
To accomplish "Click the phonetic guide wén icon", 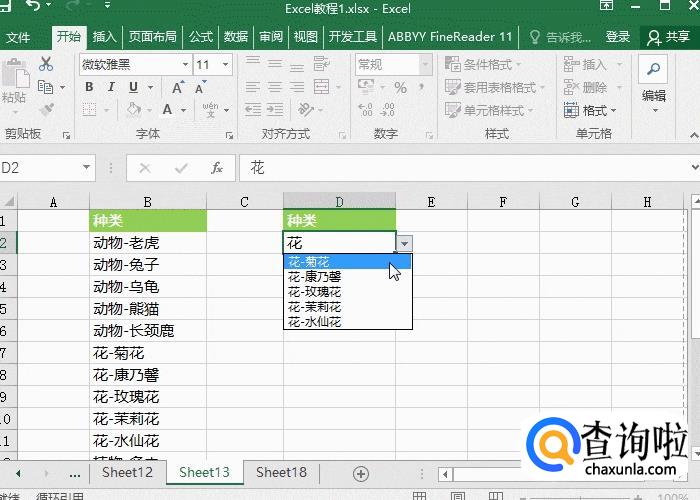I will click(210, 110).
